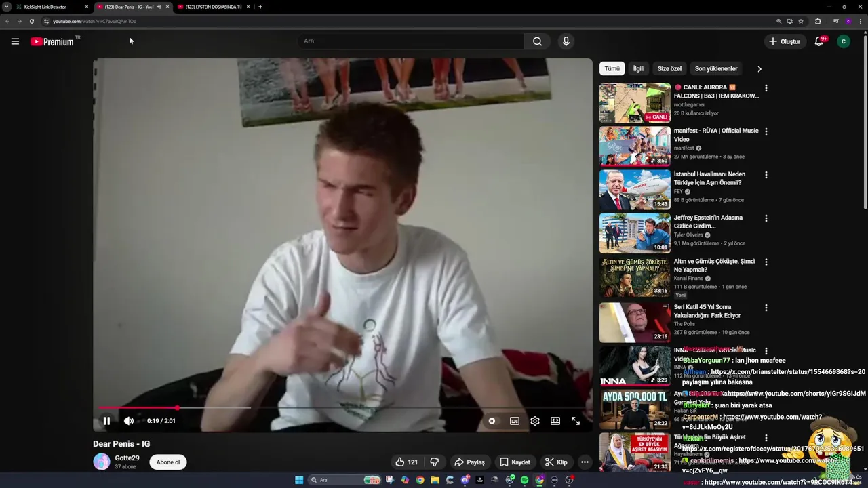
Task: Click the search magnifier button
Action: click(x=537, y=41)
